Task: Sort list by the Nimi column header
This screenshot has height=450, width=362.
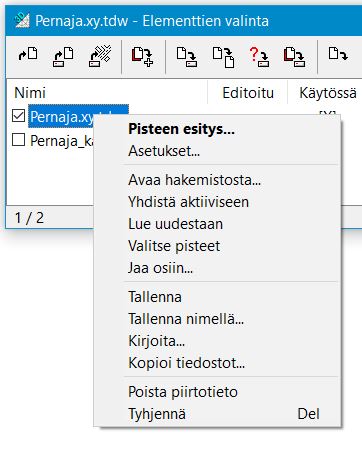Action: pyautogui.click(x=107, y=93)
